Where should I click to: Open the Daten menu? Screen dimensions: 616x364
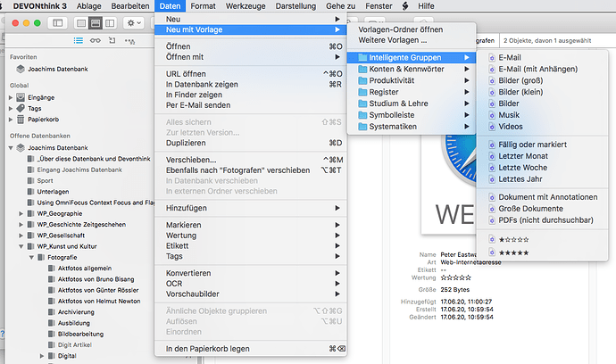171,6
